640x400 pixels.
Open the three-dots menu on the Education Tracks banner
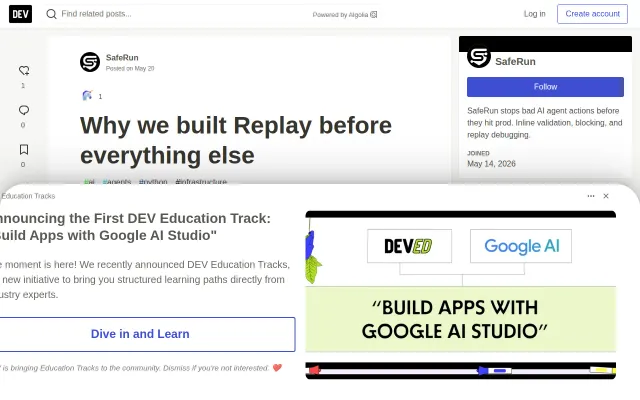(591, 196)
